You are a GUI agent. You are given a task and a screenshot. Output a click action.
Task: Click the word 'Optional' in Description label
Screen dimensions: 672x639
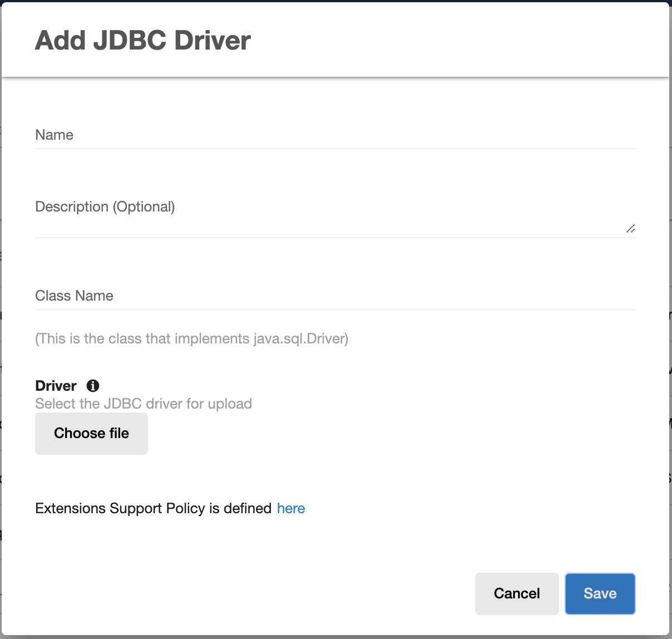click(x=144, y=207)
